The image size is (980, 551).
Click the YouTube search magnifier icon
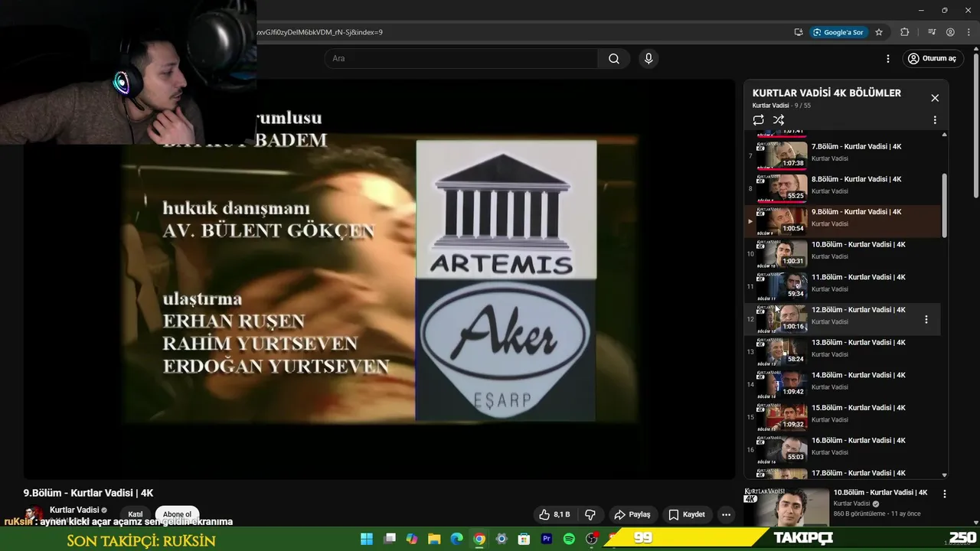[613, 59]
